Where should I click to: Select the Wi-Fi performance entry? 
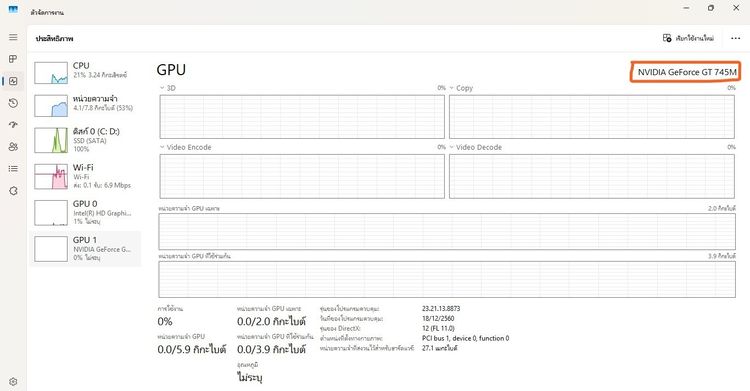(x=85, y=176)
